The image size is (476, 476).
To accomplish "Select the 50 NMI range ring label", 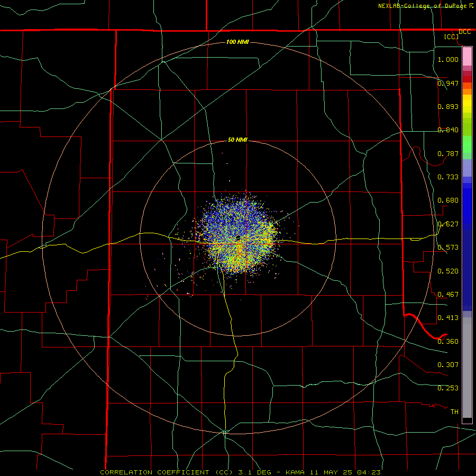I will 237,140.
